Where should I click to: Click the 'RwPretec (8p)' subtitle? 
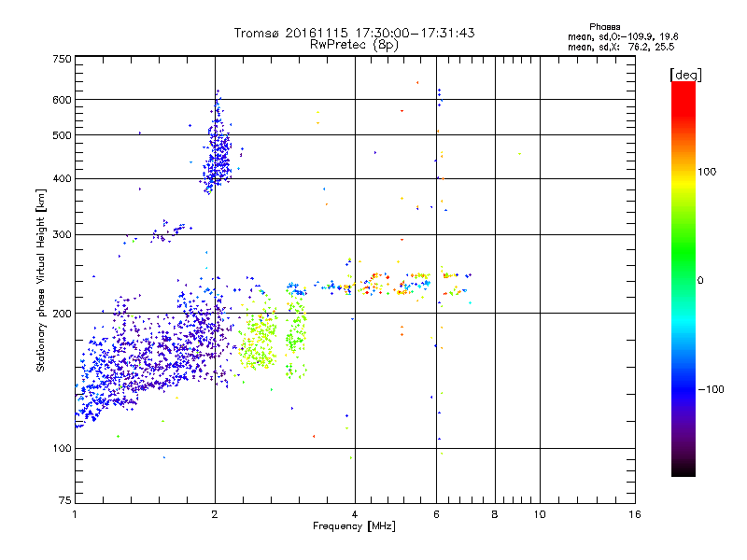(x=354, y=45)
